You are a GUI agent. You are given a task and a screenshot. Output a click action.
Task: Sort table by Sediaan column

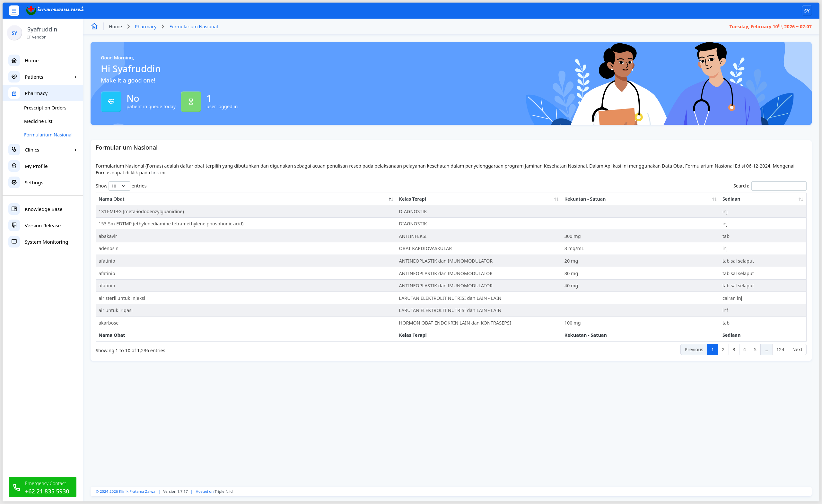(800, 199)
